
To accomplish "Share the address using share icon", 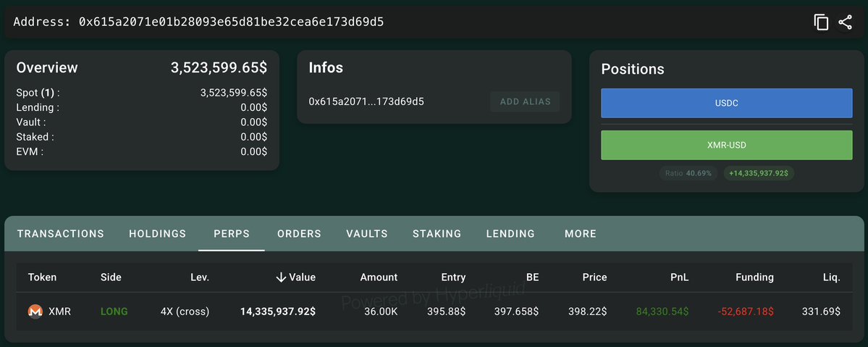I will click(x=845, y=22).
